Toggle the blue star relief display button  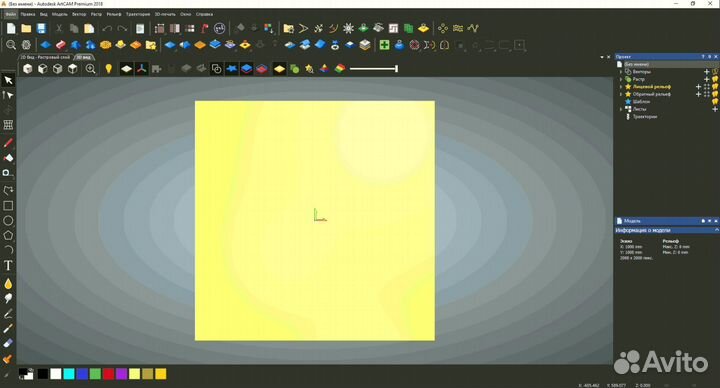[x=232, y=69]
